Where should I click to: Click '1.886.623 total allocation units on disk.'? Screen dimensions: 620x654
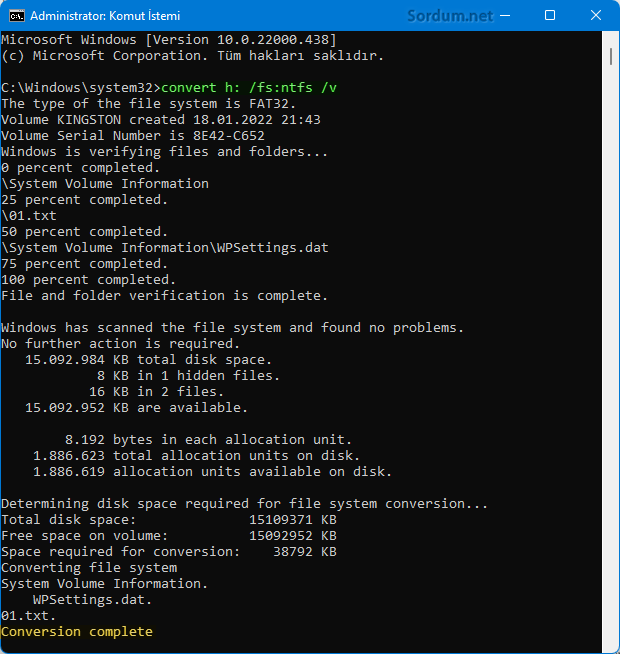pos(196,455)
